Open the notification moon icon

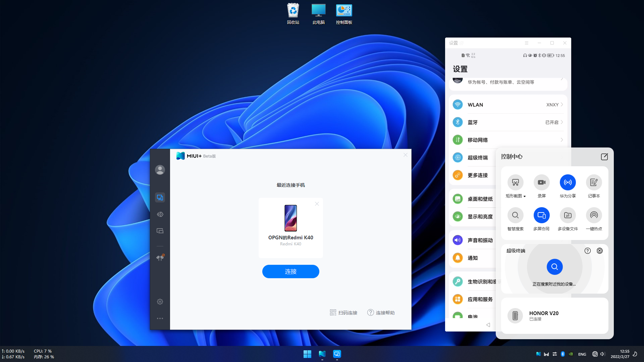[x=635, y=354]
